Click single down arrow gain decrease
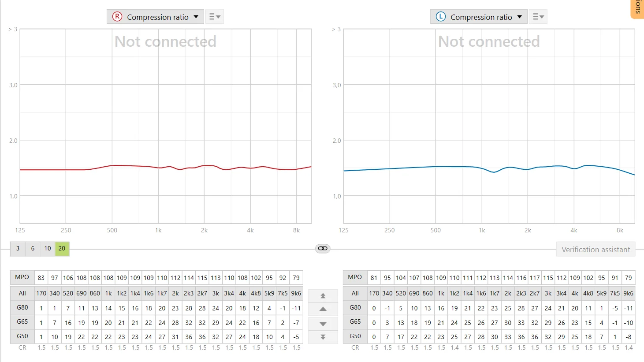The height and width of the screenshot is (362, 644). [323, 324]
